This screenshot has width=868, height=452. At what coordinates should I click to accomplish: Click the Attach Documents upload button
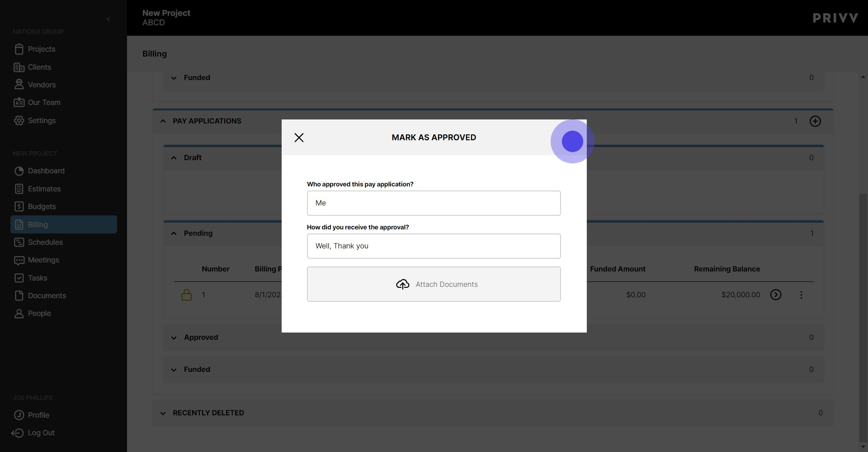434,284
